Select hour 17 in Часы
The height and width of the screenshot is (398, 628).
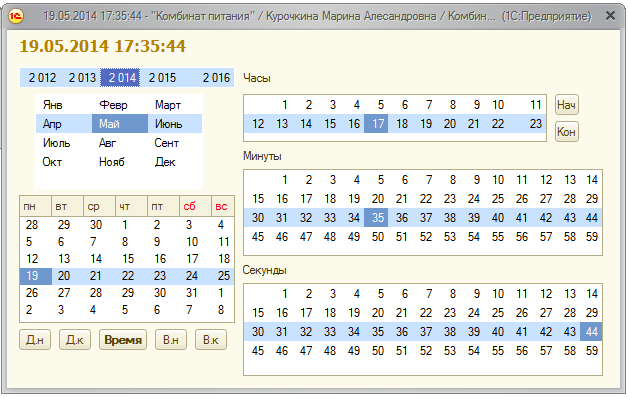tap(376, 124)
